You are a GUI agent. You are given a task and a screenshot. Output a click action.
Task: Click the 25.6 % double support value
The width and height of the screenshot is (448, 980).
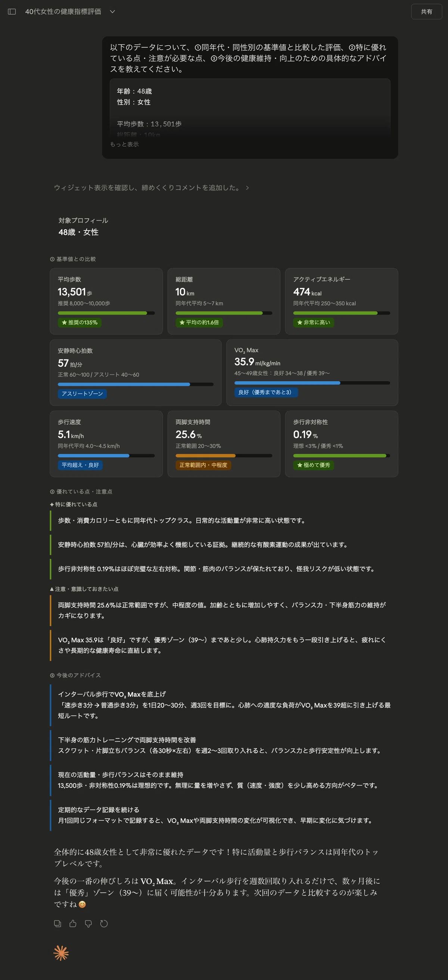(189, 435)
